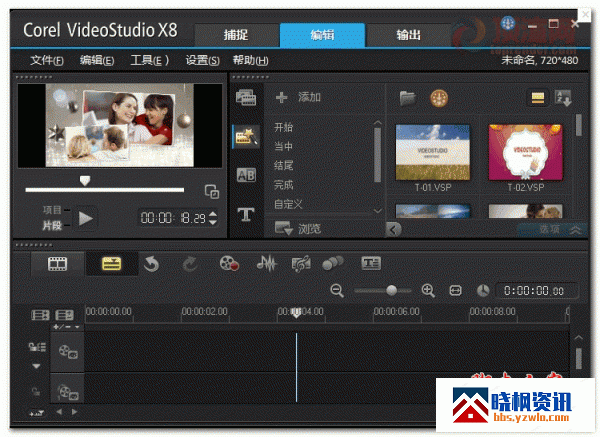The image size is (600, 437).
Task: Open the 设置(S) settings menu
Action: pyautogui.click(x=202, y=60)
